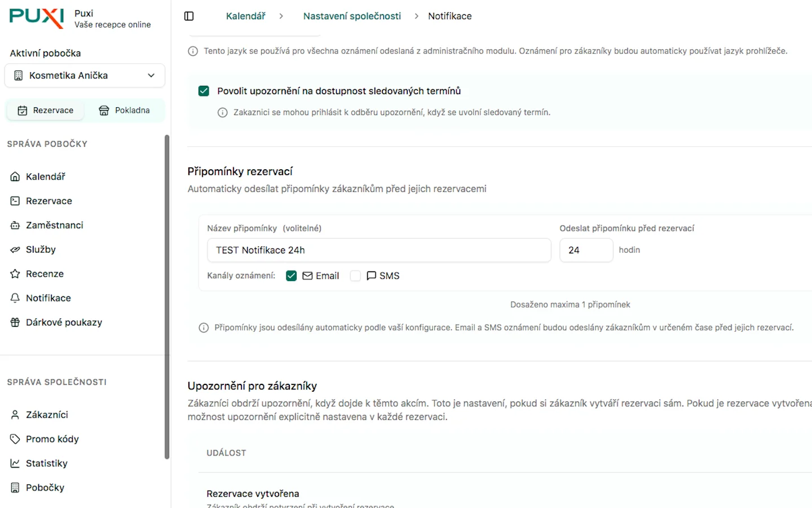Screen dimensions: 812x508
Task: Click the Recenze star icon
Action: click(x=15, y=274)
